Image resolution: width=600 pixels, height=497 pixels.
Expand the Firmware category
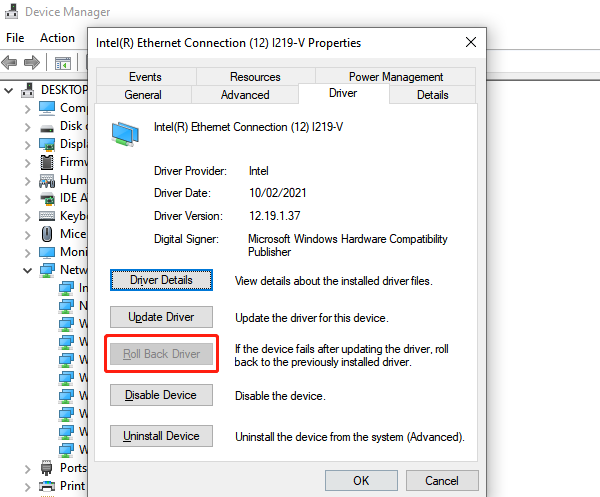28,163
